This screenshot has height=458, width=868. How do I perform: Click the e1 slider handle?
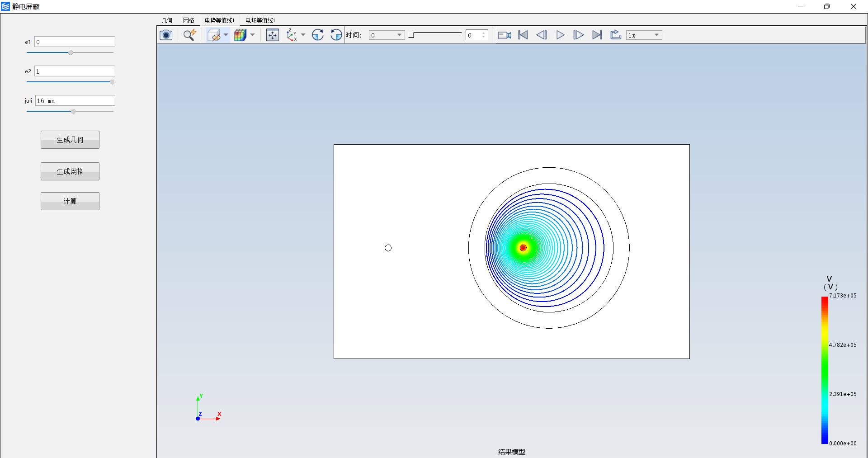[71, 52]
